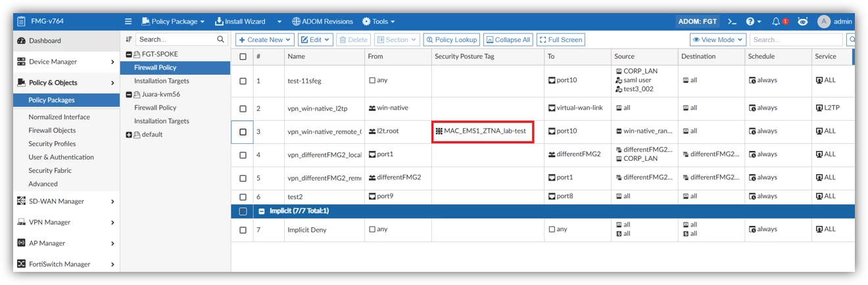Viewport: 868px width, 285px height.
Task: Open the Tools menu
Action: [379, 22]
